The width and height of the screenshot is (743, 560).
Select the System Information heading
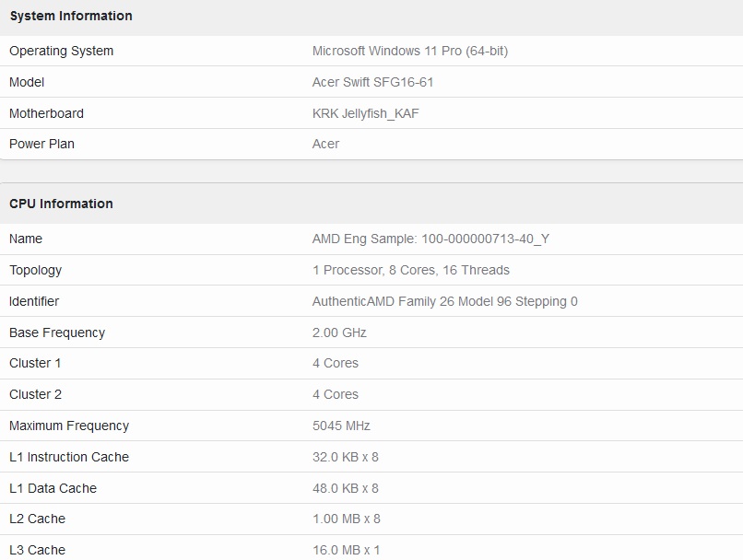[71, 16]
